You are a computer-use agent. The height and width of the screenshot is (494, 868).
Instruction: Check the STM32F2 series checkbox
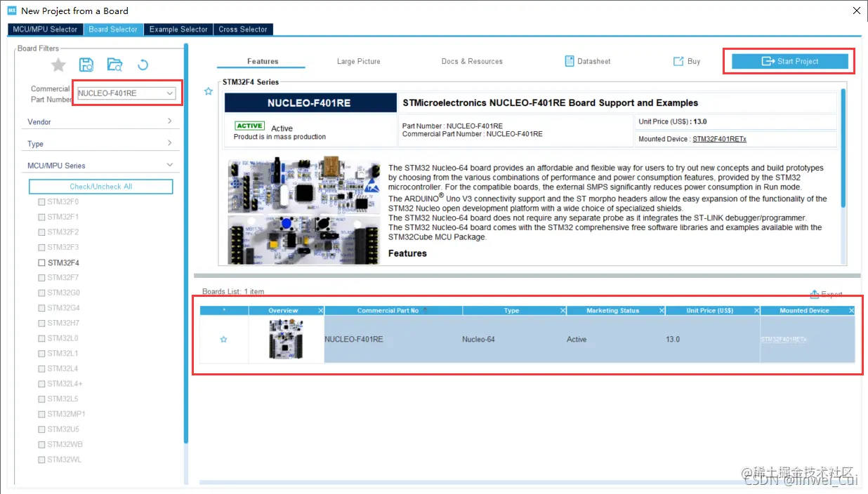[41, 232]
